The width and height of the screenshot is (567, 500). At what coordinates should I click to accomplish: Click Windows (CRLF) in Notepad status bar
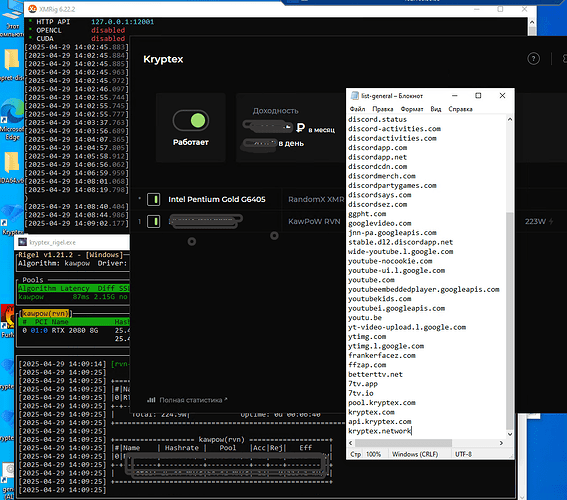pos(415,454)
